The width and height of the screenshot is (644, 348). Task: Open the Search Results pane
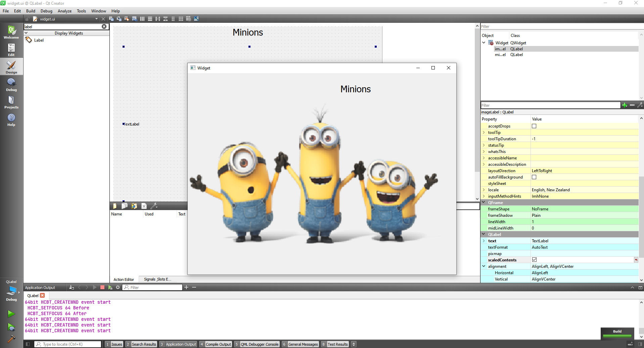[x=141, y=344]
